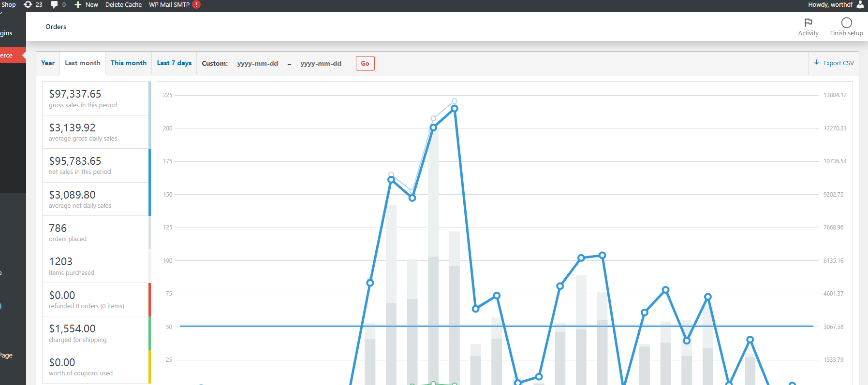Click the Export CSV download arrow
Screen dimensions: 868x385
pyautogui.click(x=816, y=62)
